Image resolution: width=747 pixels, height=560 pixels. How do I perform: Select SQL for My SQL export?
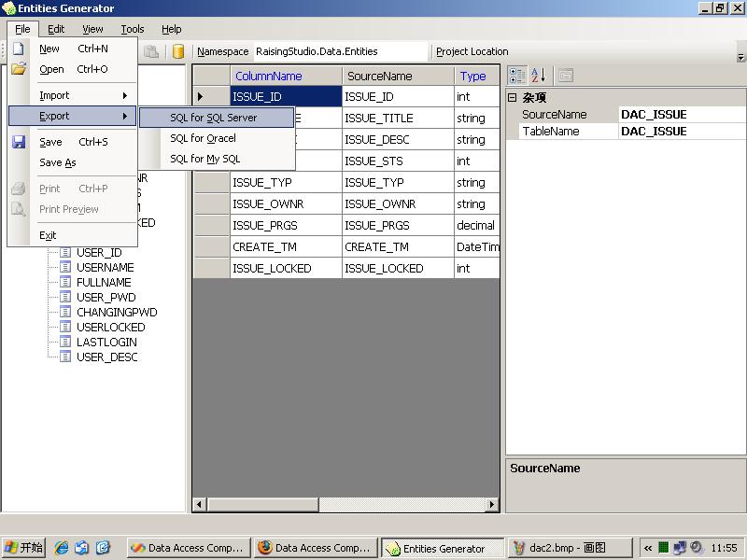click(x=204, y=159)
